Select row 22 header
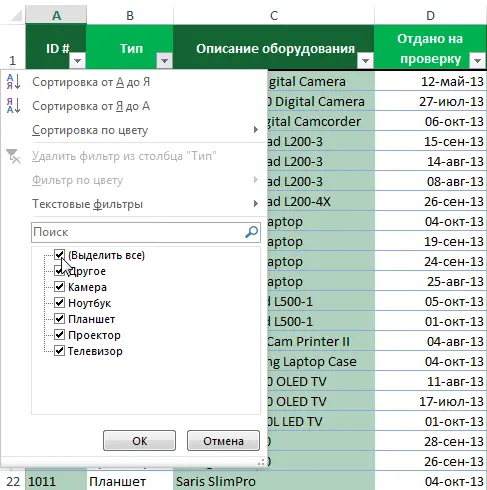The width and height of the screenshot is (487, 490). click(13, 481)
